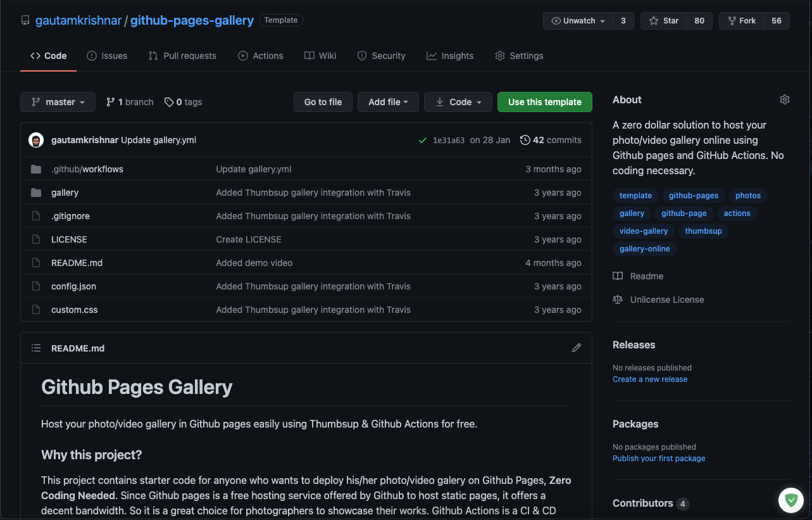Click the thumbsup topic tag

703,231
